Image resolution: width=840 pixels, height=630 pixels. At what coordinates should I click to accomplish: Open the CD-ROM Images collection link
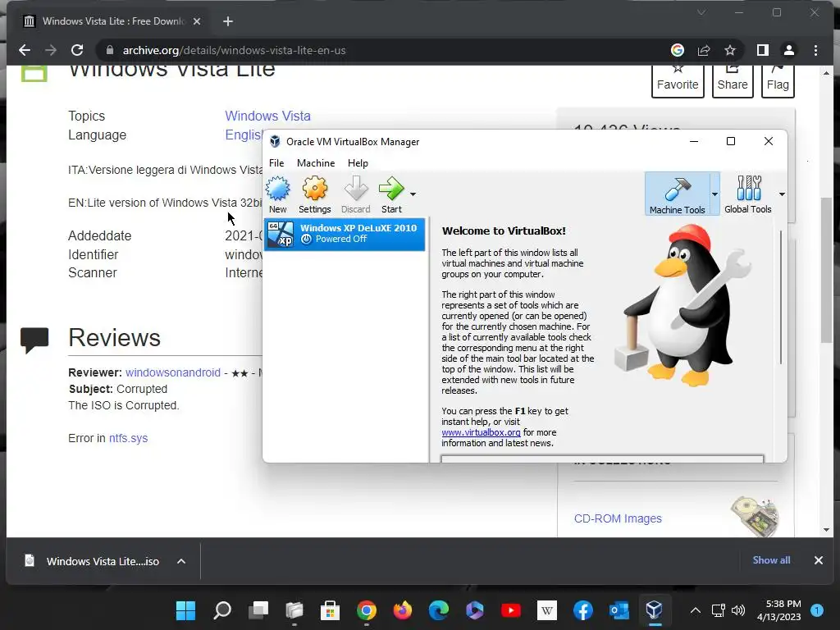tap(618, 518)
